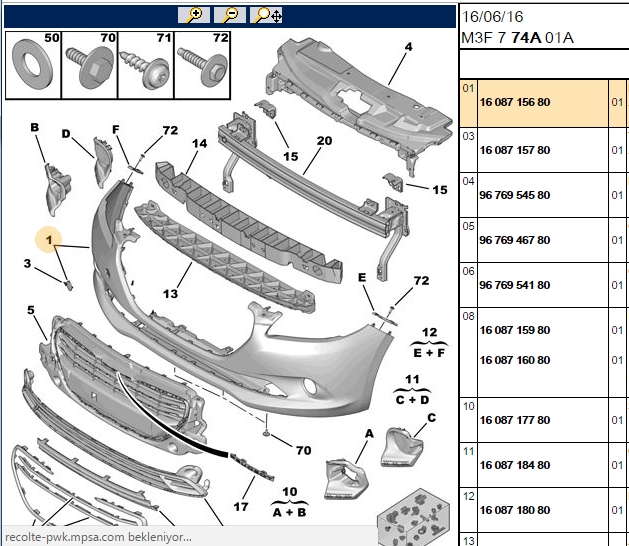Select part number 16 087 180 80
The width and height of the screenshot is (629, 546).
515,510
